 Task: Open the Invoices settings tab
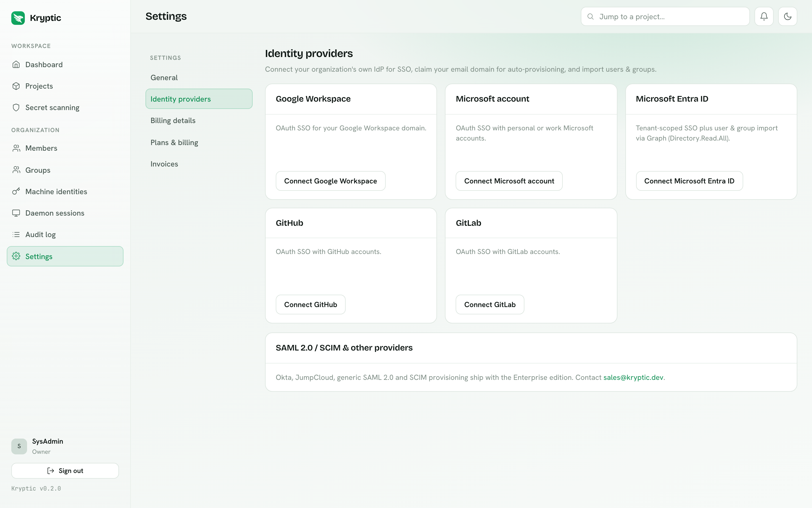tap(199, 164)
